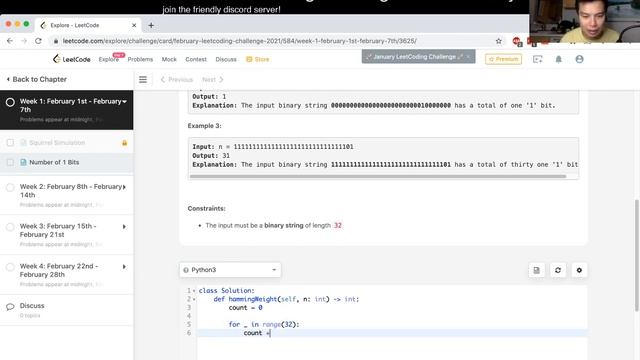Image resolution: width=640 pixels, height=360 pixels.
Task: Open code editor settings gear
Action: pyautogui.click(x=579, y=270)
